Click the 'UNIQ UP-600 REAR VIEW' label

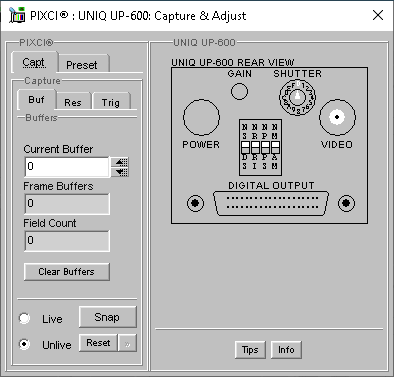click(x=233, y=62)
